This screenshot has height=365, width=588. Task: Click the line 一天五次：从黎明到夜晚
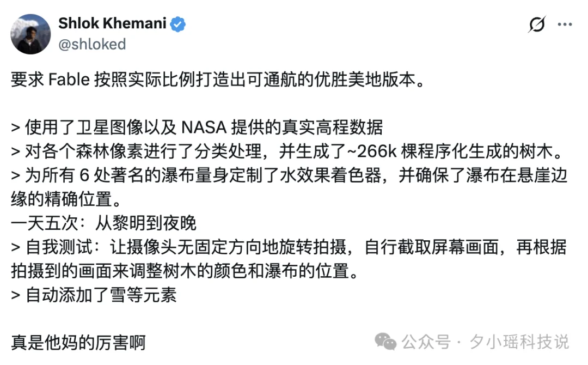(103, 223)
